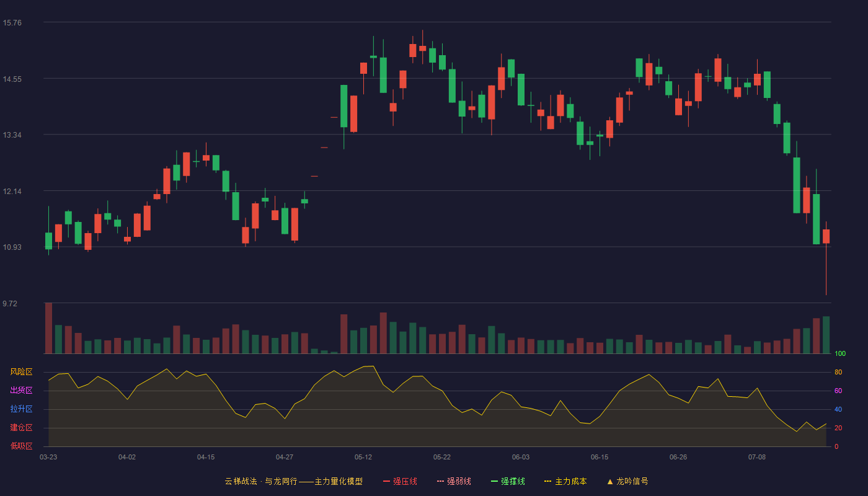Screen dimensions: 868x496
Task: Click the 9.72 price axis label
Action: coord(11,303)
